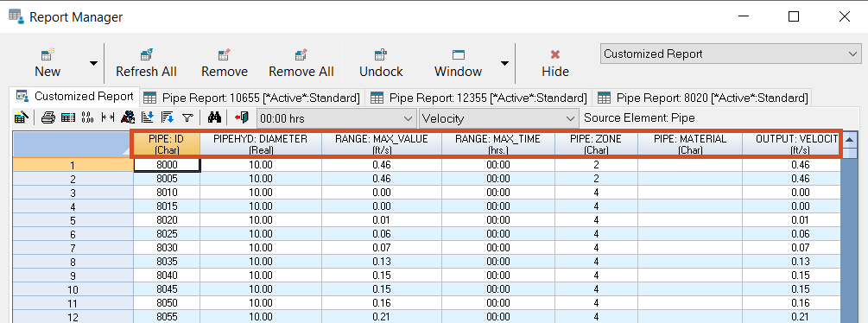Click the MAX_TIME cell in row 8030
868x323 pixels.
[x=497, y=248]
